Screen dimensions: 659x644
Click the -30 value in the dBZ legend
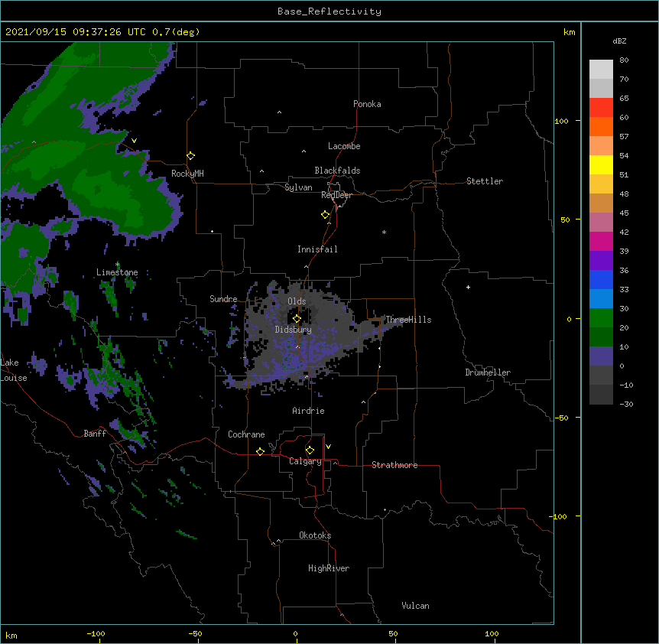coord(626,405)
